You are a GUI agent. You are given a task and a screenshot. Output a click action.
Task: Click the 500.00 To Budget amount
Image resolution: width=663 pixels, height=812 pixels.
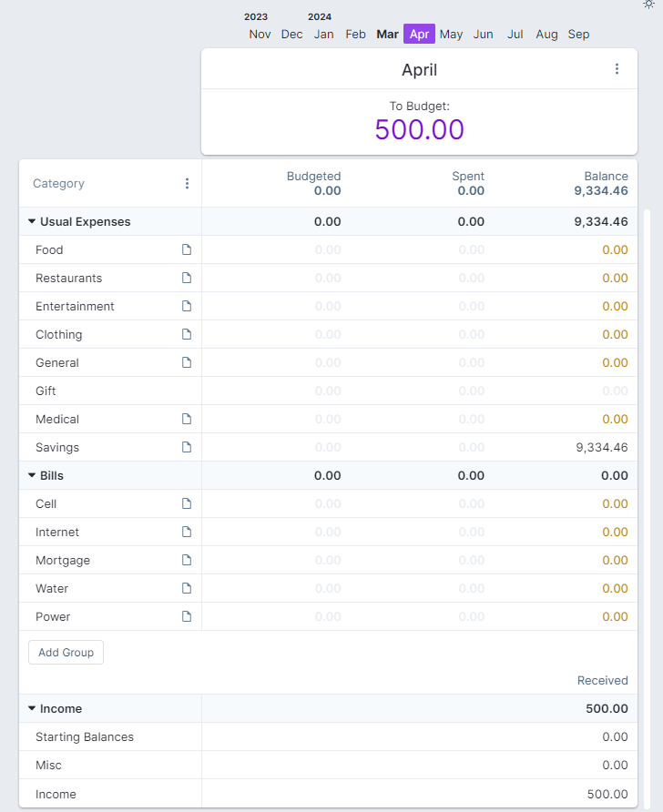(419, 129)
